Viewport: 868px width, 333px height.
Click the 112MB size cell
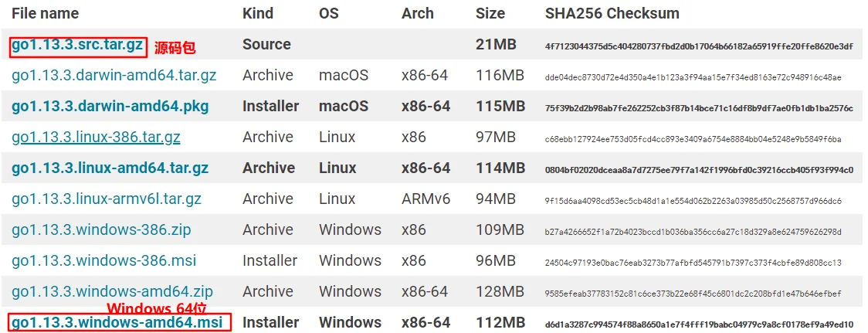point(500,322)
